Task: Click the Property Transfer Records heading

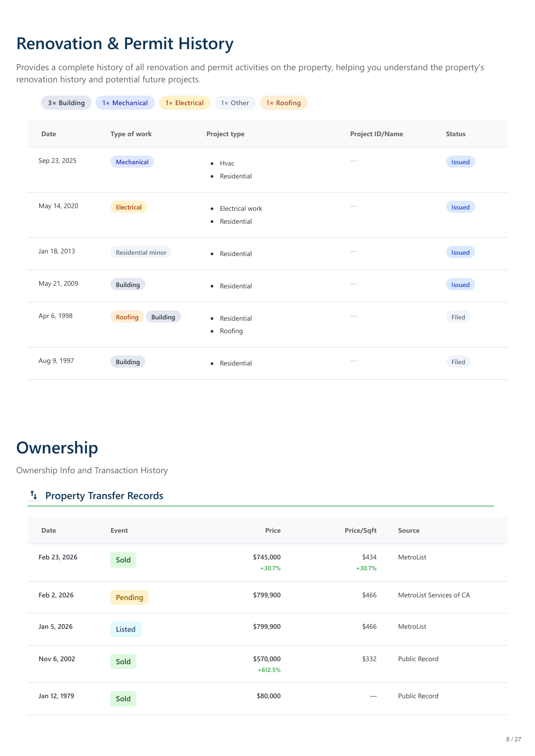Action: (x=104, y=496)
